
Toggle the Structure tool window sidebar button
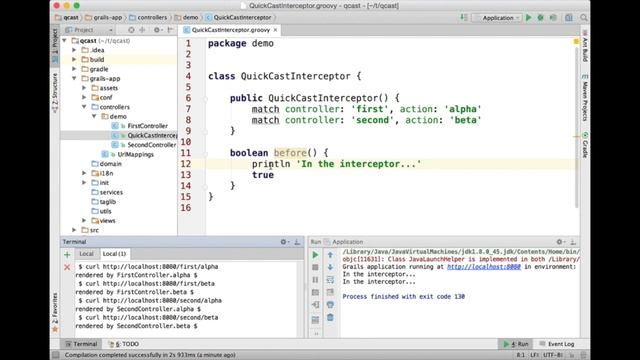pos(55,93)
